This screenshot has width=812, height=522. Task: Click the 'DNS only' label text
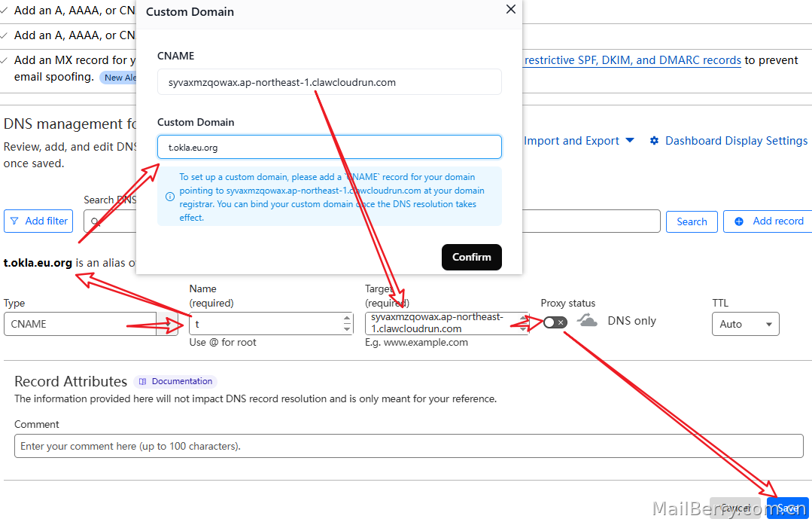pyautogui.click(x=631, y=321)
